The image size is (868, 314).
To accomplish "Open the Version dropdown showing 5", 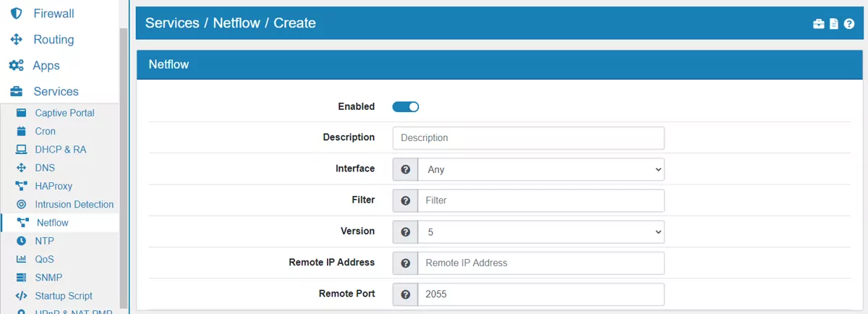I will click(x=541, y=232).
